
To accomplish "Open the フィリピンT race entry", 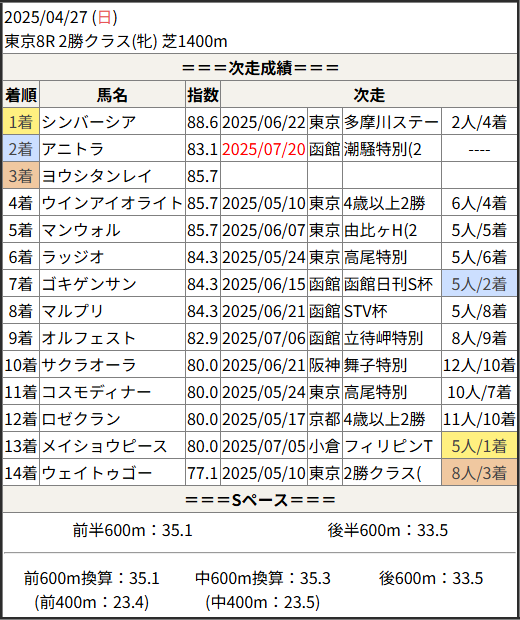I will [x=388, y=446].
